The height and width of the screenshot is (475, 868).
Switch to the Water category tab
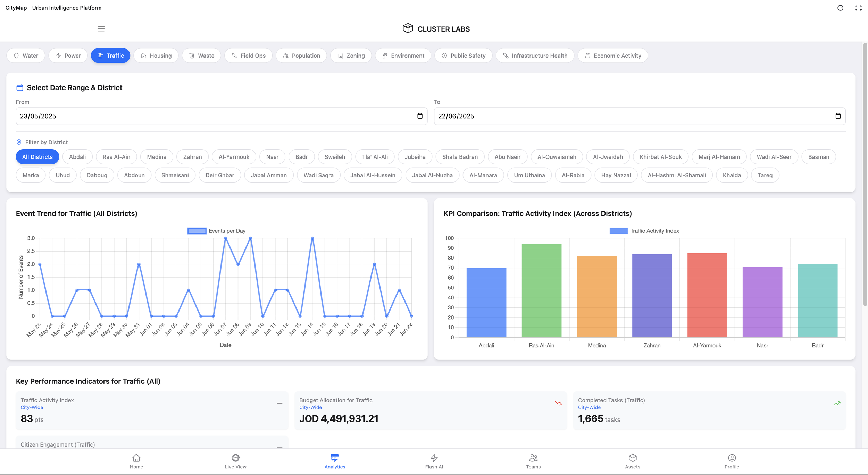click(x=26, y=56)
